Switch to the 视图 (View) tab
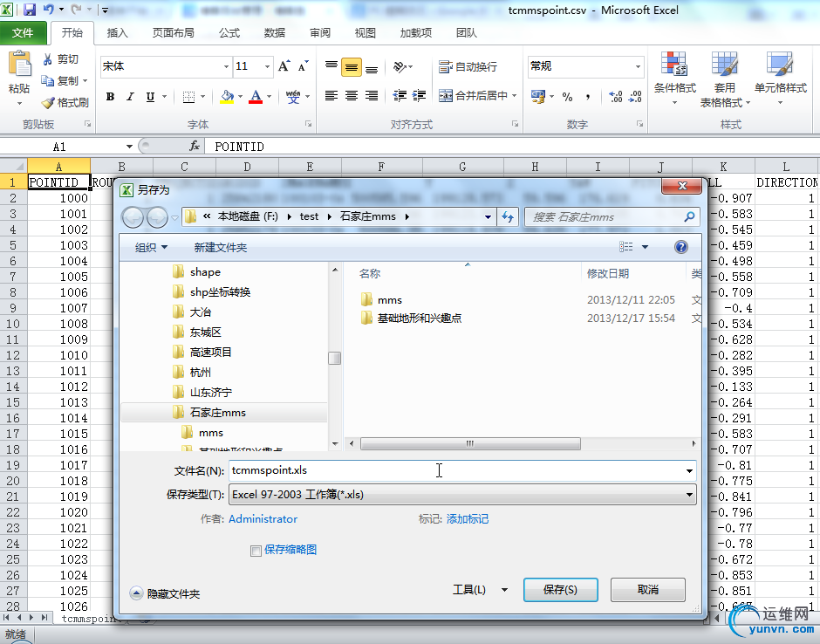The height and width of the screenshot is (644, 820). tap(365, 33)
